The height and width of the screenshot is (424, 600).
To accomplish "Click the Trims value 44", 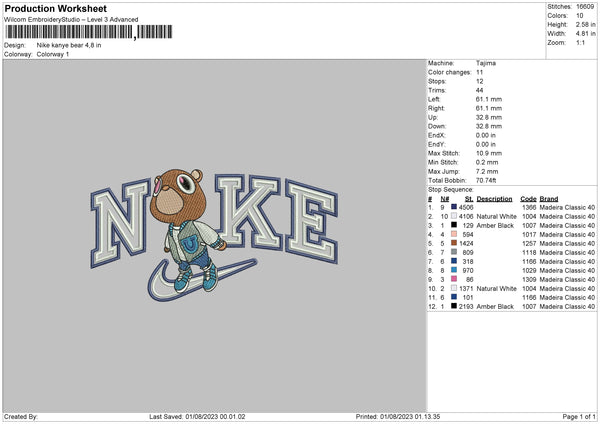I will pos(479,90).
